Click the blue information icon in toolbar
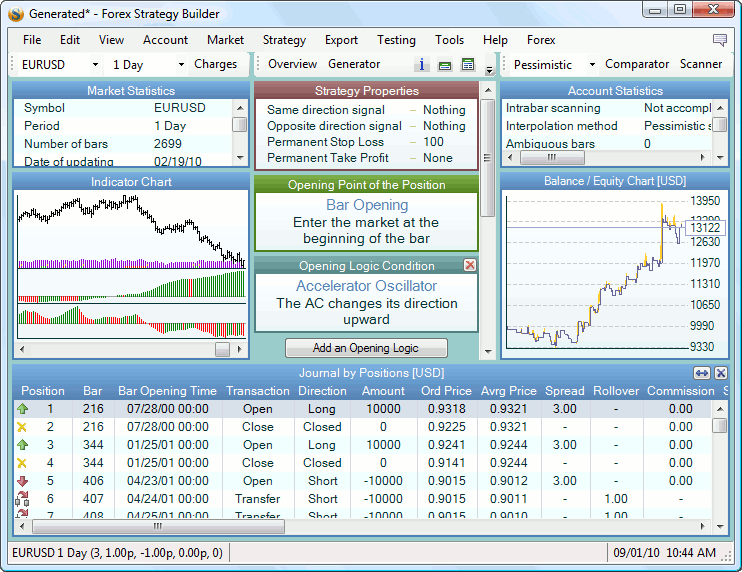Viewport: 742px width, 572px height. coord(422,65)
